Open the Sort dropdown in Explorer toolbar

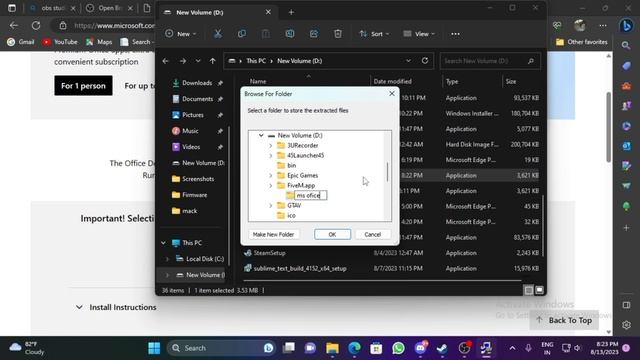click(x=374, y=34)
